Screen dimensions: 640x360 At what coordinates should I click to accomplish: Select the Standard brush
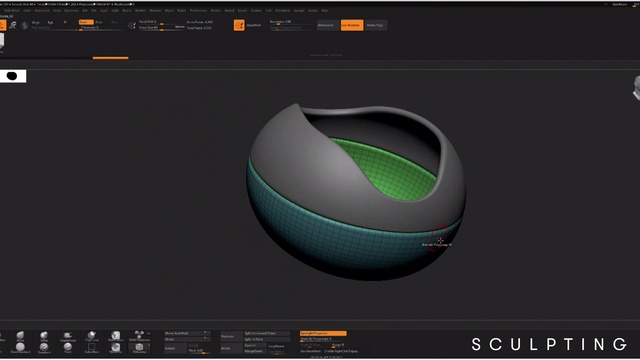44,348
